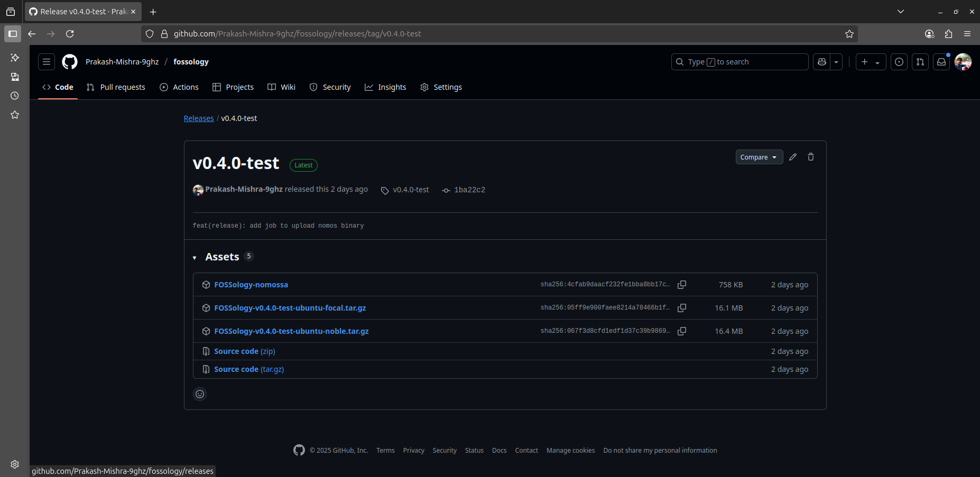Screen dimensions: 980x477
Task: Open sidebar settings gear icon
Action: click(x=15, y=464)
